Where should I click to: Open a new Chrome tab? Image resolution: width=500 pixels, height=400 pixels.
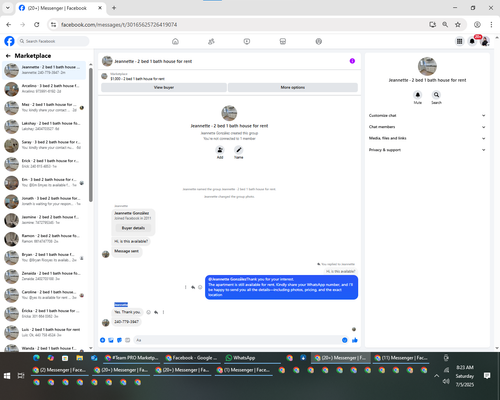114,8
